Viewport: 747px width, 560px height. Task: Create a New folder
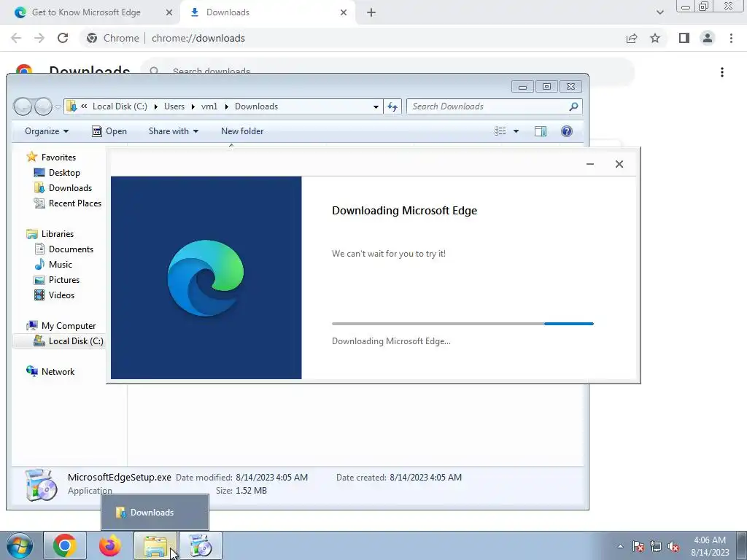click(x=242, y=131)
